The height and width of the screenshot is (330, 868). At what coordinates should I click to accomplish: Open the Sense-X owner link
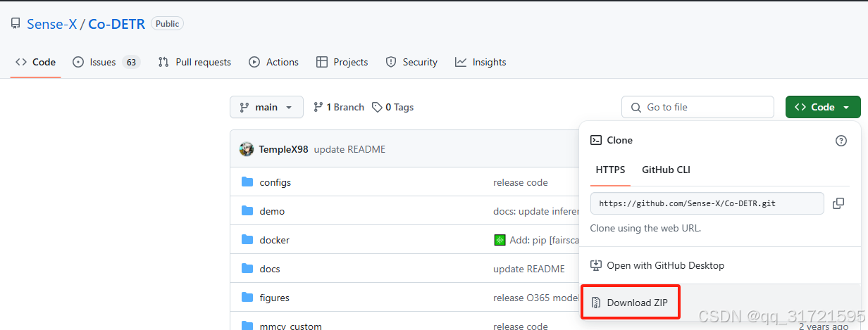pyautogui.click(x=51, y=24)
